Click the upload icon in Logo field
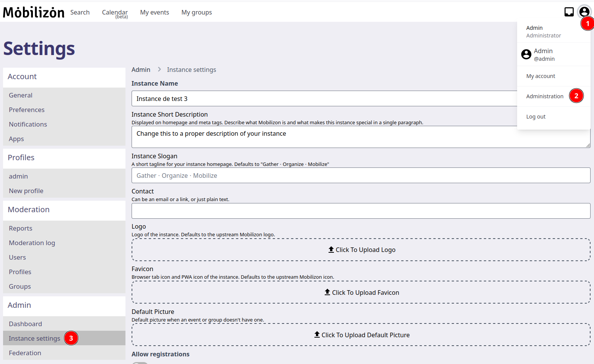 coord(331,250)
